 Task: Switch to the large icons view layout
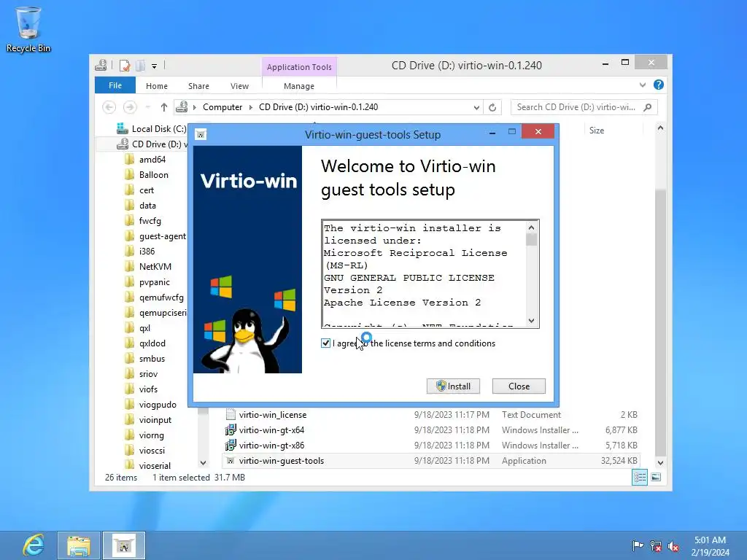[656, 477]
